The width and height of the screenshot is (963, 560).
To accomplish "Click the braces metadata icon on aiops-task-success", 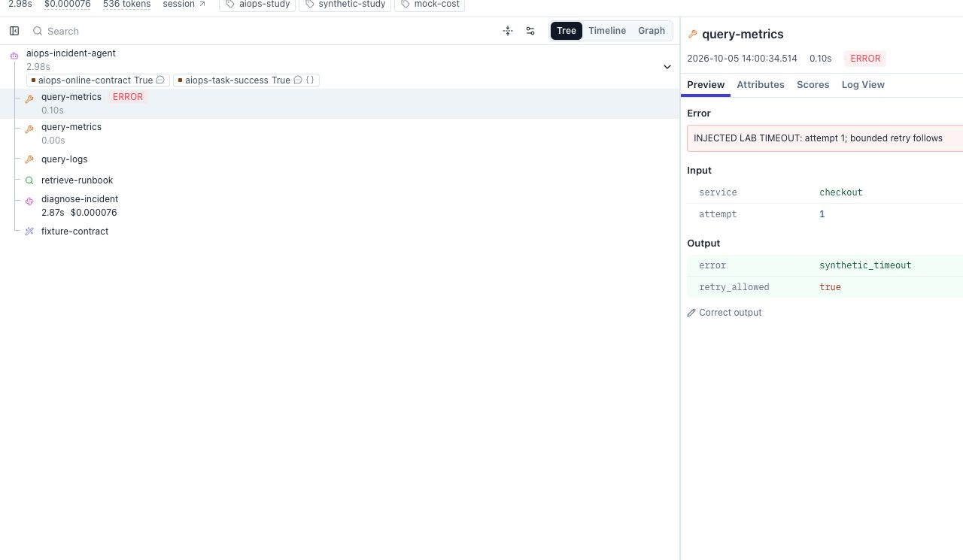I will tap(310, 80).
